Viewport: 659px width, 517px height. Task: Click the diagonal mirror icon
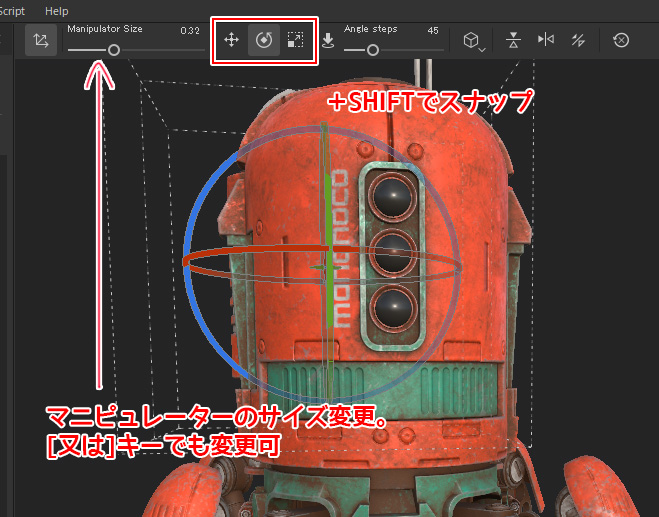pyautogui.click(x=577, y=41)
